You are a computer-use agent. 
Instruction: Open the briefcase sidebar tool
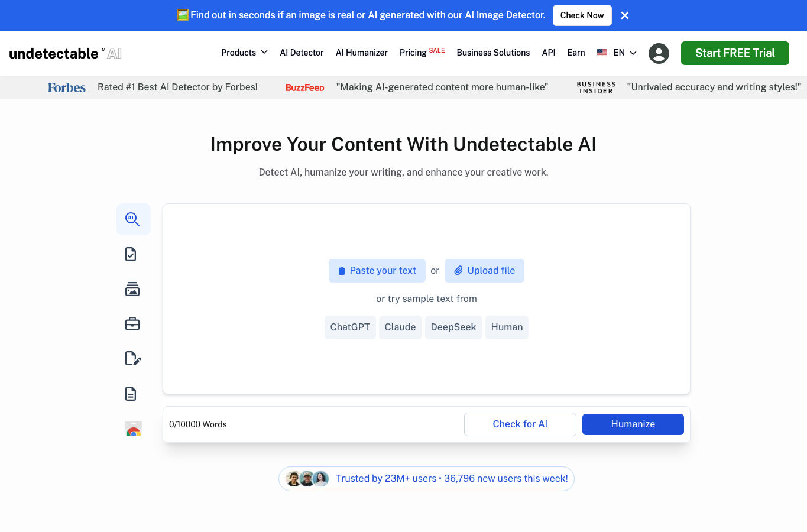[x=132, y=324]
